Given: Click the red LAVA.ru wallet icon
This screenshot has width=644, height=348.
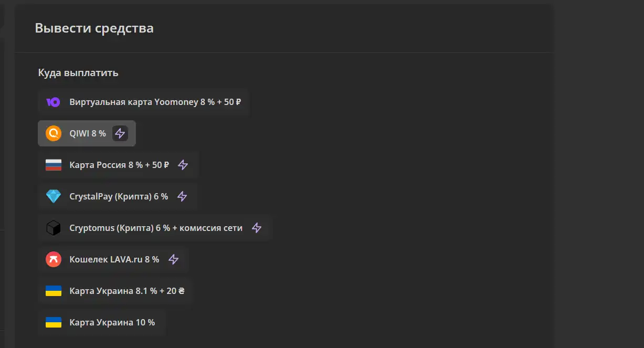Looking at the screenshot, I should coord(54,259).
